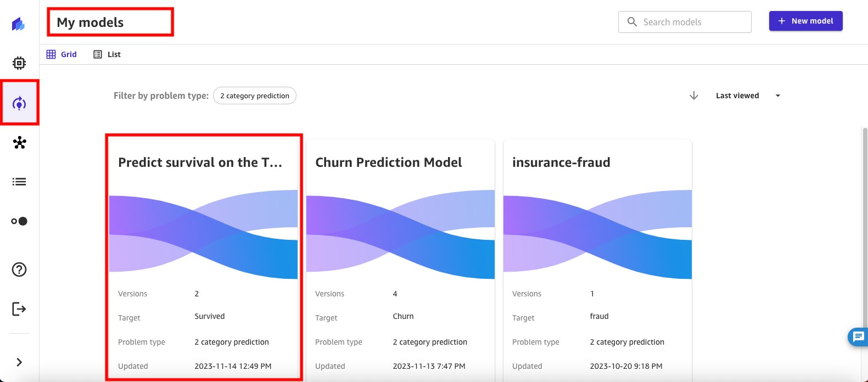The image size is (868, 382).
Task: Focus the Search models field
Action: pyautogui.click(x=685, y=22)
